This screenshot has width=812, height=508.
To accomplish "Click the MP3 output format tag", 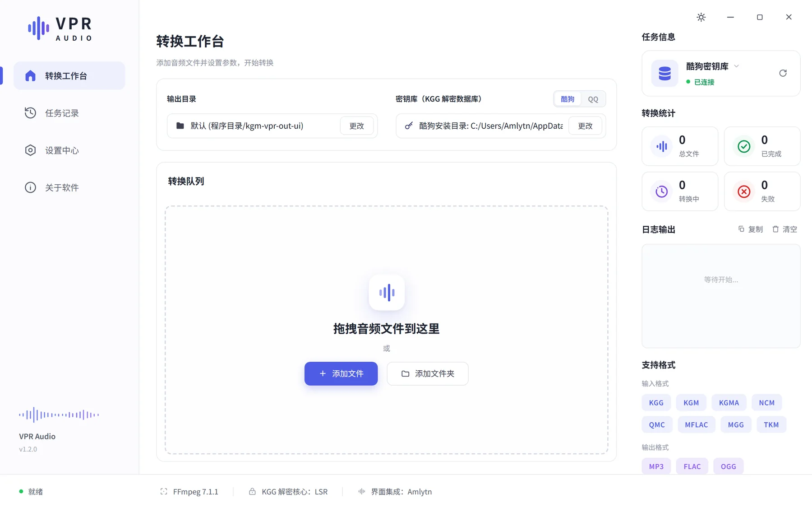I will click(656, 466).
